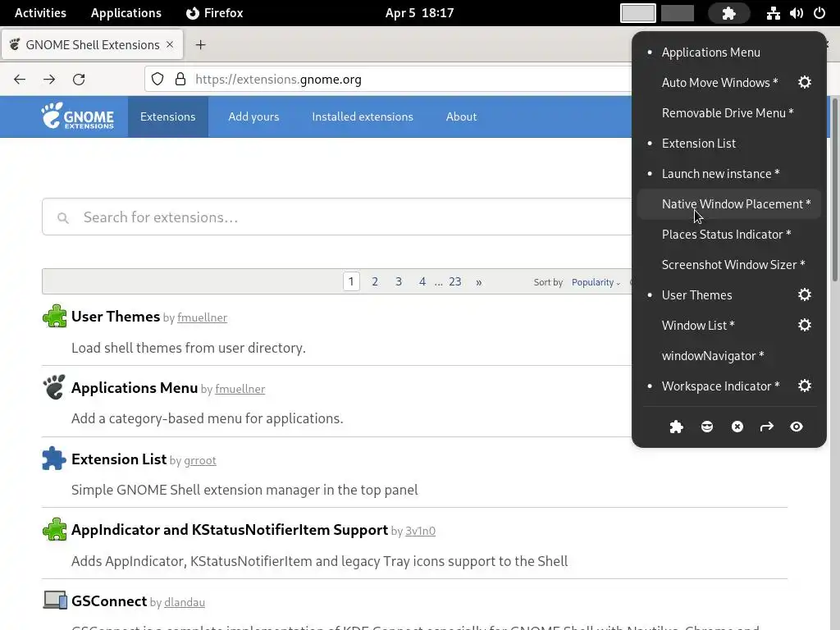Open power icon in top panel

click(x=819, y=13)
